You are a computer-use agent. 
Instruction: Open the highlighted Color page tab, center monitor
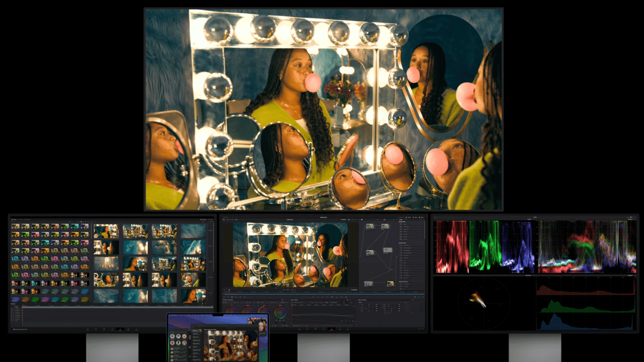[x=332, y=329]
